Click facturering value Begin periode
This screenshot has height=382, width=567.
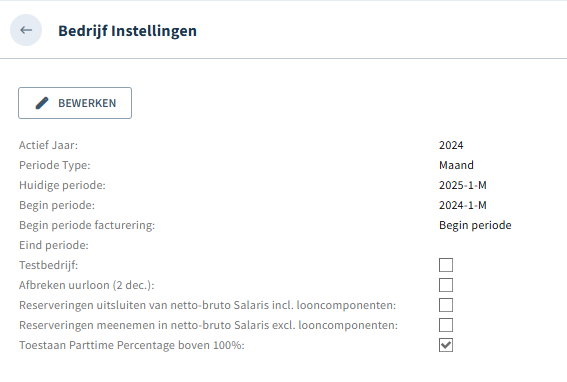[475, 225]
